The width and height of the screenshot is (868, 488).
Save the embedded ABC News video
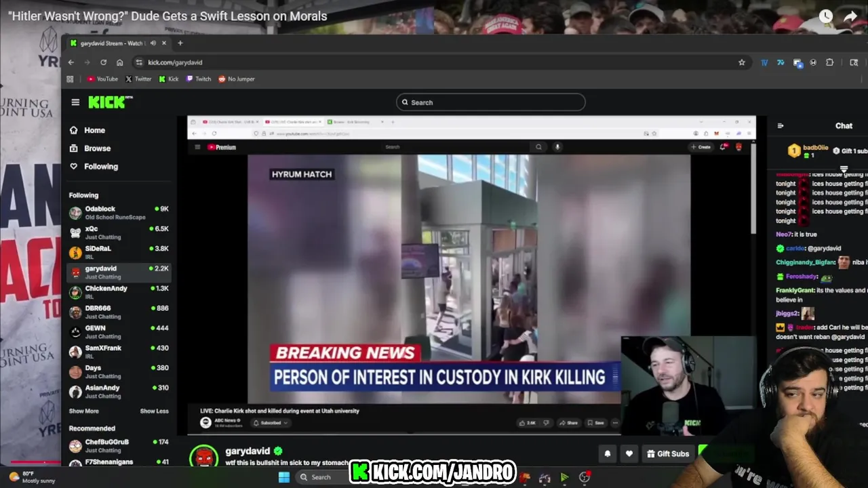[x=595, y=423]
